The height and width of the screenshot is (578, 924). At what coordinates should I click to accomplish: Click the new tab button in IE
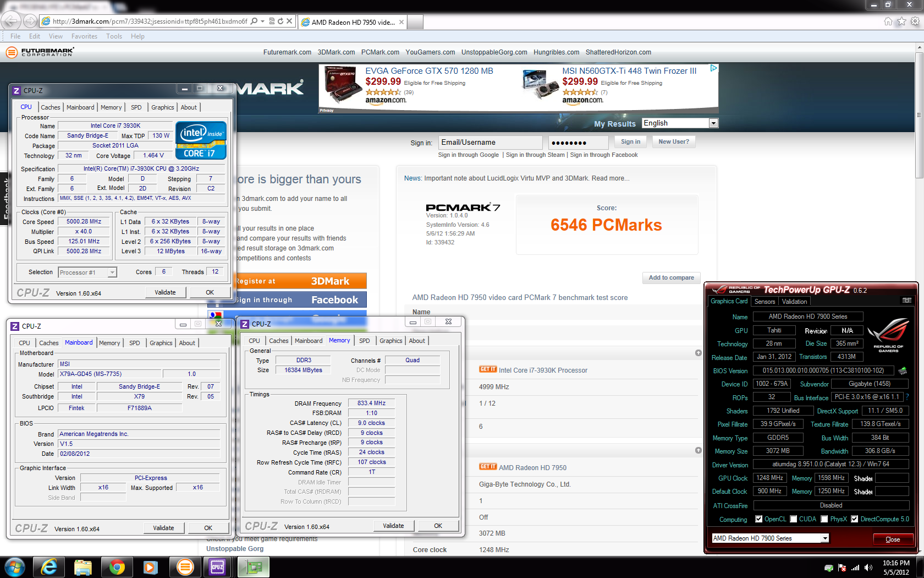tap(415, 22)
